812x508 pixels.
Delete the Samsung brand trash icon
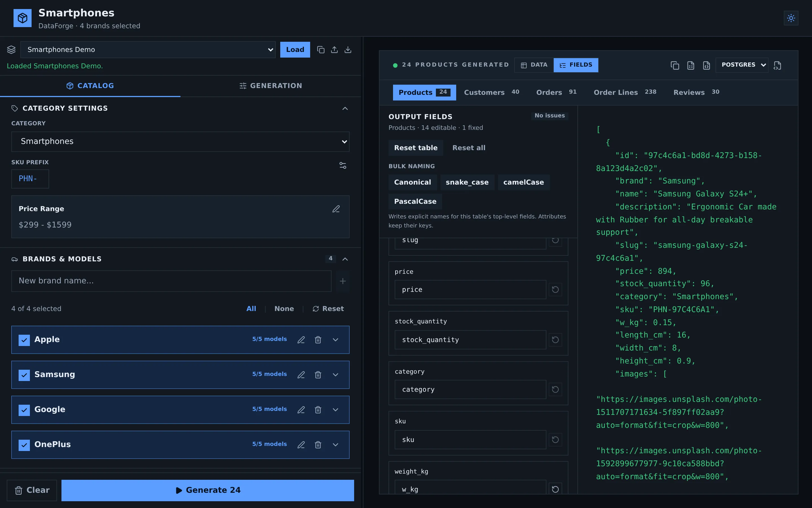(318, 375)
